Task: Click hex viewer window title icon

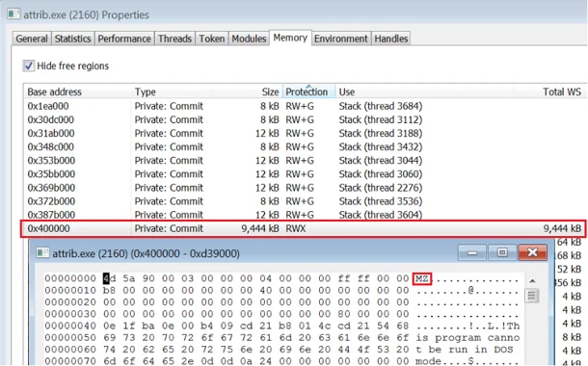Action: pos(42,253)
